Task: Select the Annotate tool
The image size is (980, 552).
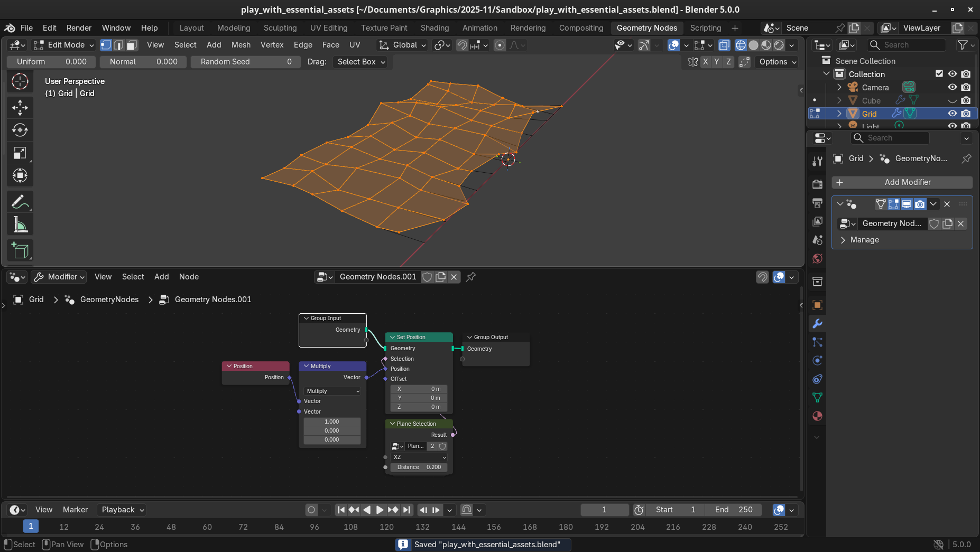Action: point(20,202)
